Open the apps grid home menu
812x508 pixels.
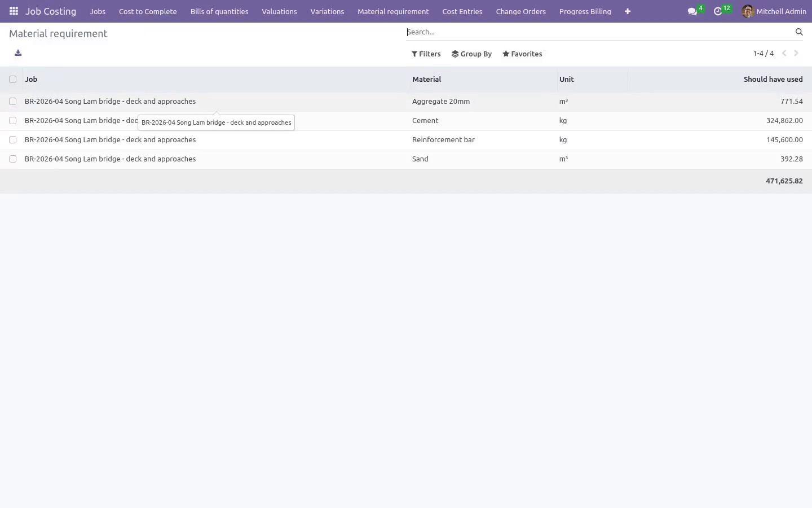(x=14, y=11)
